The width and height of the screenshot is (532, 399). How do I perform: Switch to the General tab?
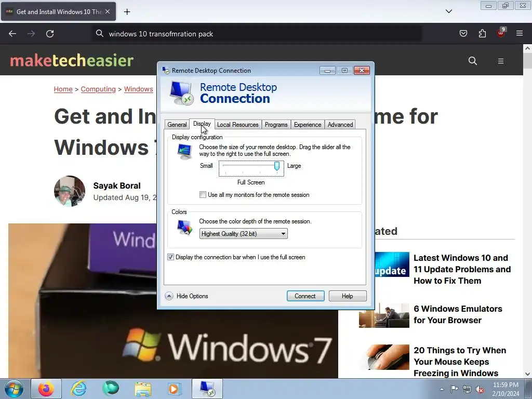[177, 125]
